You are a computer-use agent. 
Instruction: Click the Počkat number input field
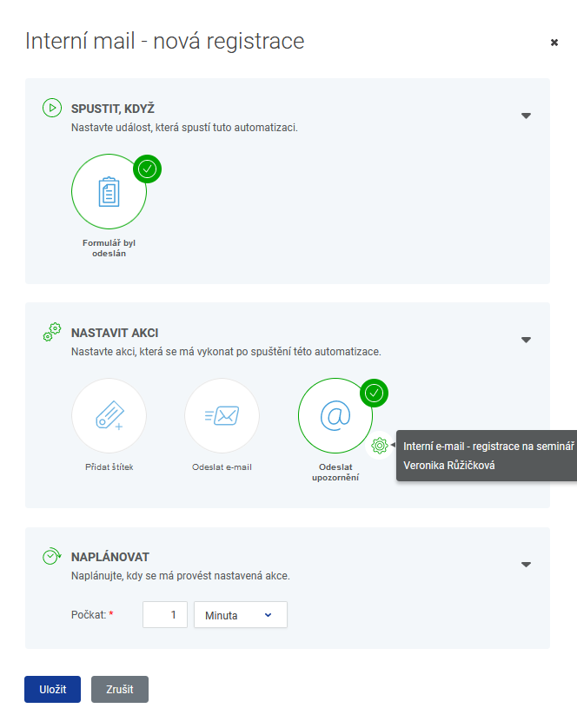tap(165, 615)
